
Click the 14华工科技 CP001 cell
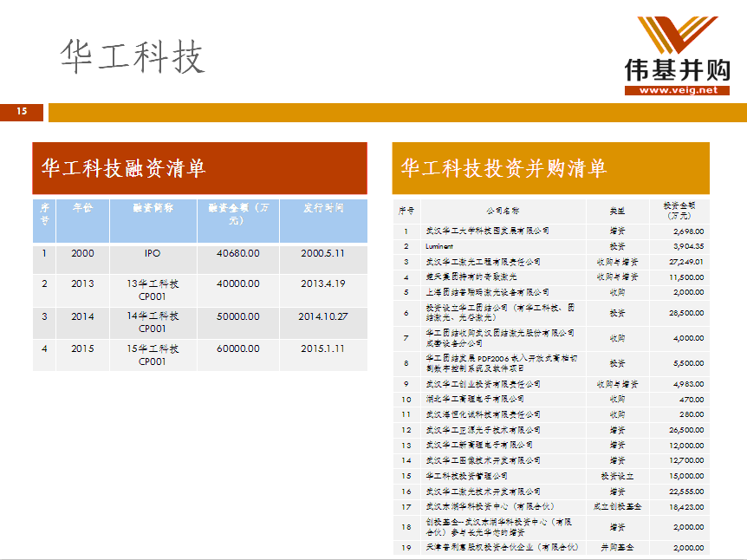[x=153, y=322]
